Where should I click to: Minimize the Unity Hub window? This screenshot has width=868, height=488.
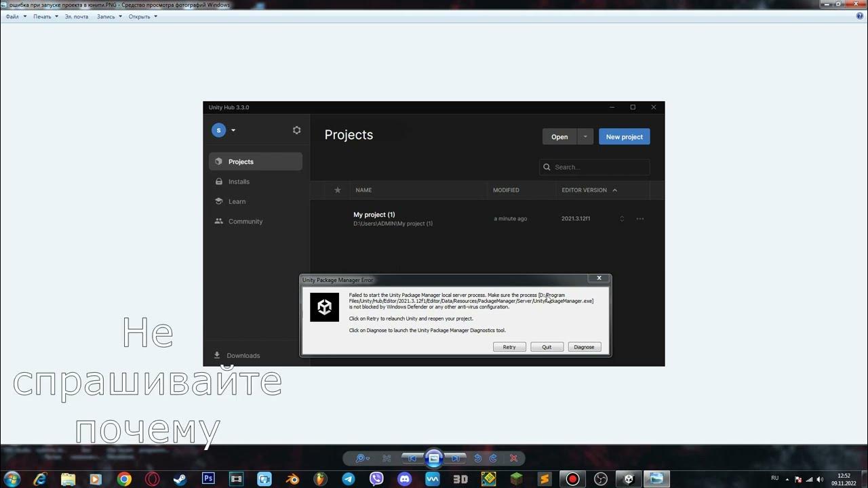tap(612, 107)
